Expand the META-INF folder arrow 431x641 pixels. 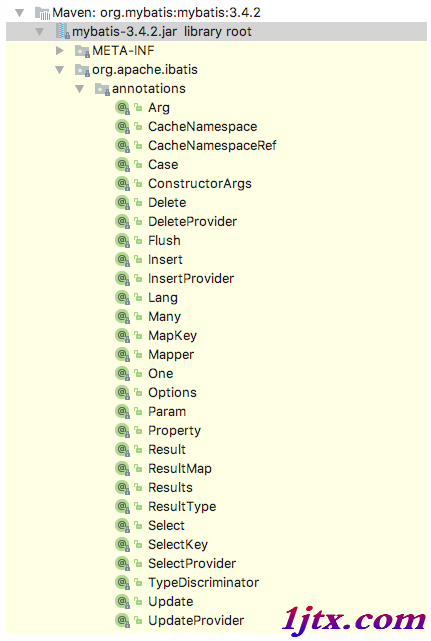click(x=60, y=51)
